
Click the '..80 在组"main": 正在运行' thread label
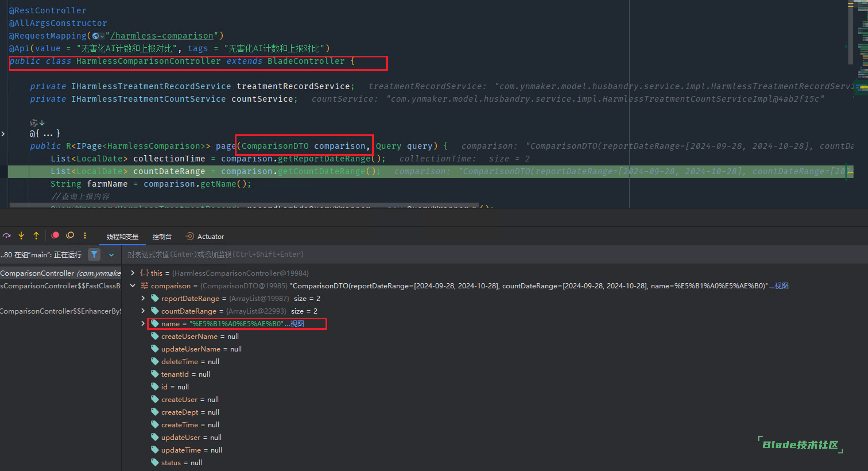pyautogui.click(x=41, y=255)
